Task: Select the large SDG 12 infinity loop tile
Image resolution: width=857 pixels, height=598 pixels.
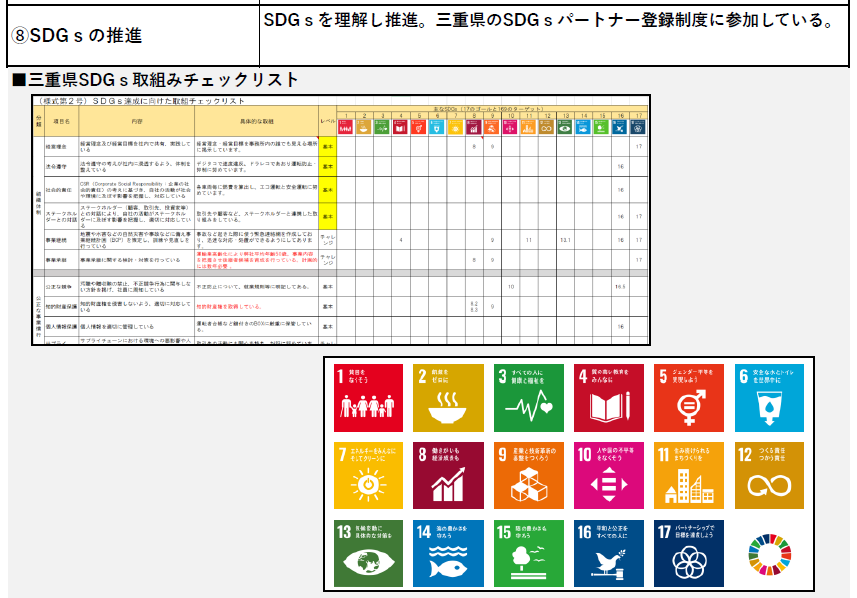Action: tap(769, 476)
